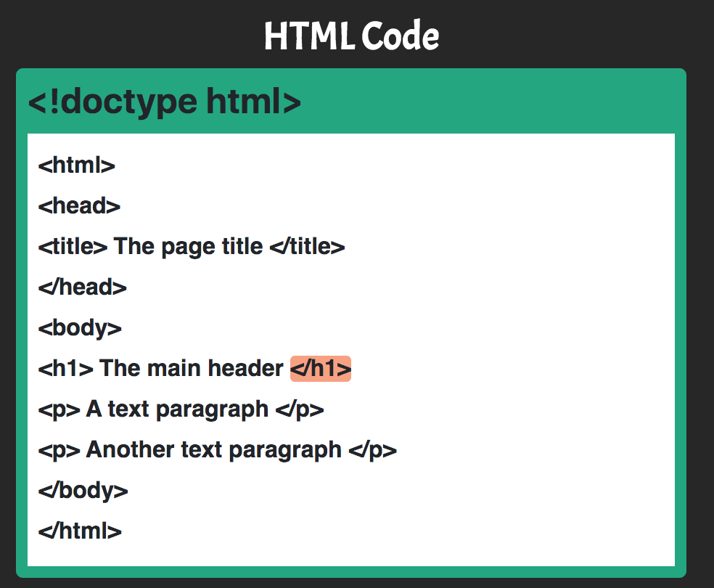The width and height of the screenshot is (714, 588).
Task: Select the "HTML Code" heading text
Action: (x=351, y=36)
